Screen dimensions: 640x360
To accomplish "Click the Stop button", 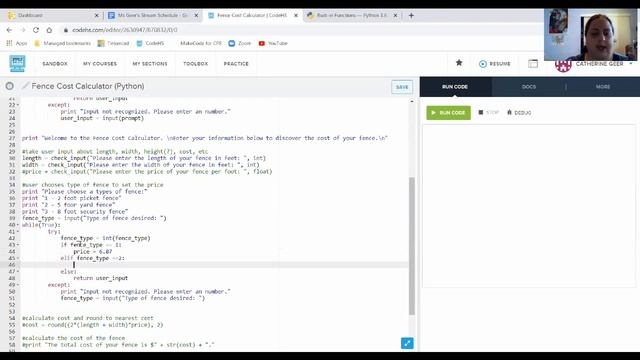I will [489, 113].
